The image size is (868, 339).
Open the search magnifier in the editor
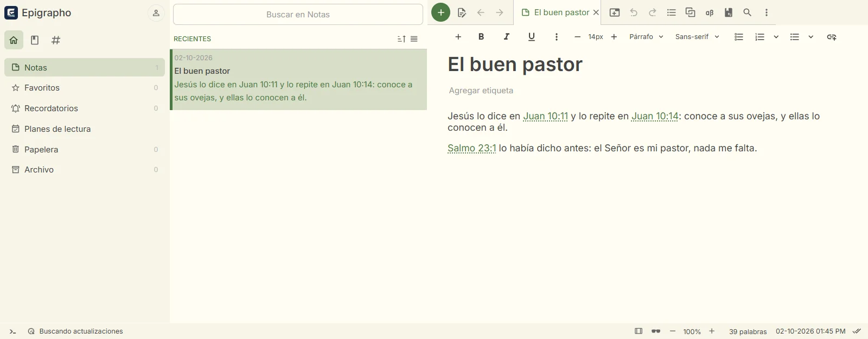[748, 12]
